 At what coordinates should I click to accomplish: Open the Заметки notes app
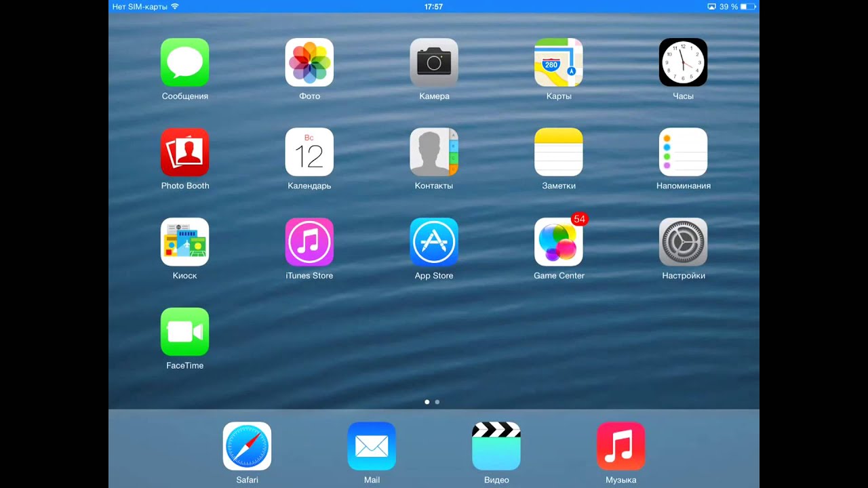coord(559,152)
